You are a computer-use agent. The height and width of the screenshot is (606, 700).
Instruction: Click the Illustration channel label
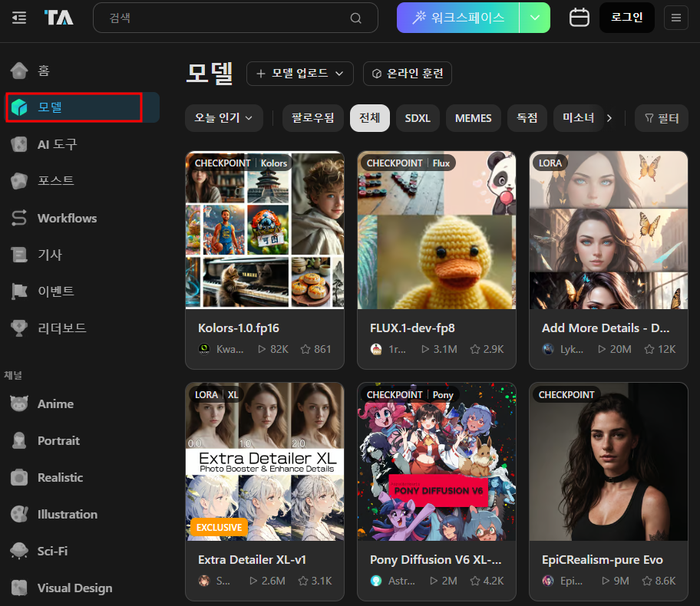(x=68, y=514)
